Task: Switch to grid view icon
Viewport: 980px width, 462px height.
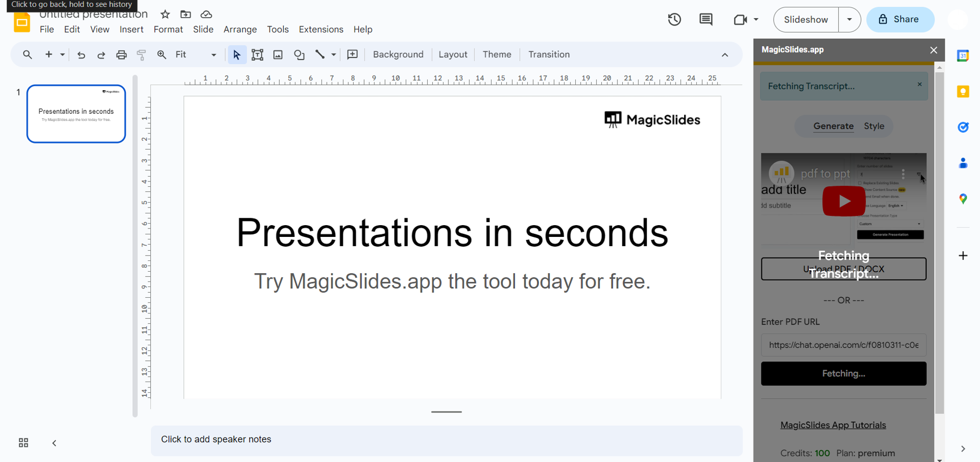Action: coord(24,443)
